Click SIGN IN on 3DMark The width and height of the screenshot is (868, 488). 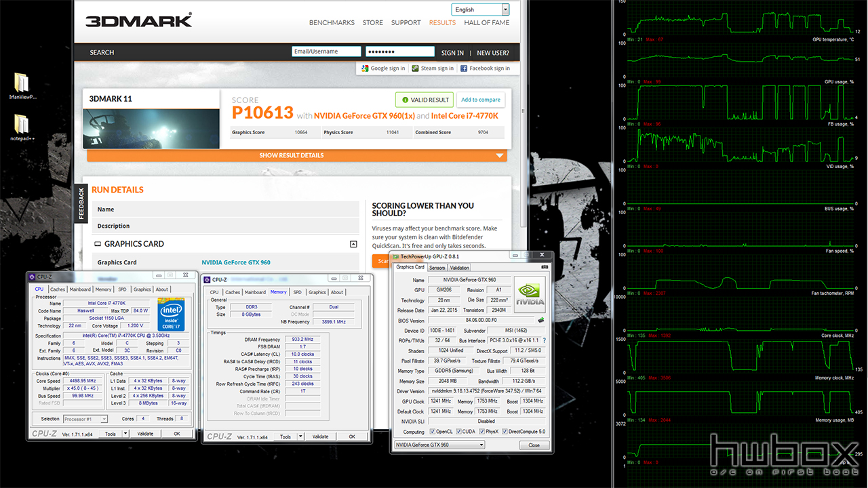coord(452,53)
